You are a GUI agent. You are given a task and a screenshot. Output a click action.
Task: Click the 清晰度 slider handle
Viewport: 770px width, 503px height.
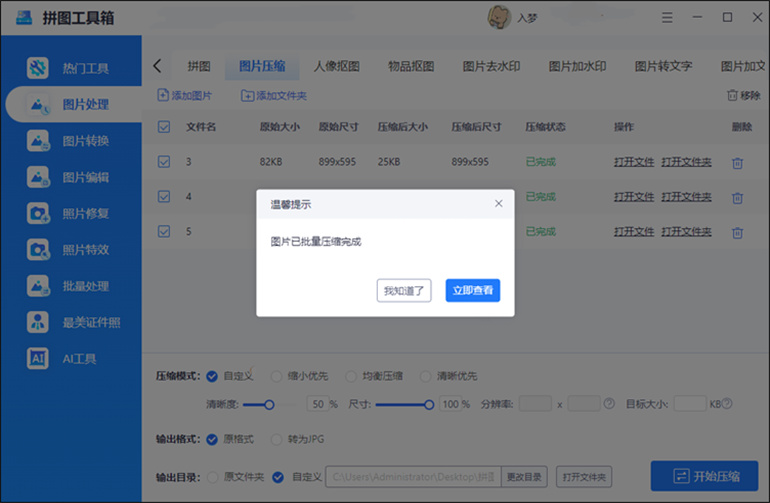(269, 405)
